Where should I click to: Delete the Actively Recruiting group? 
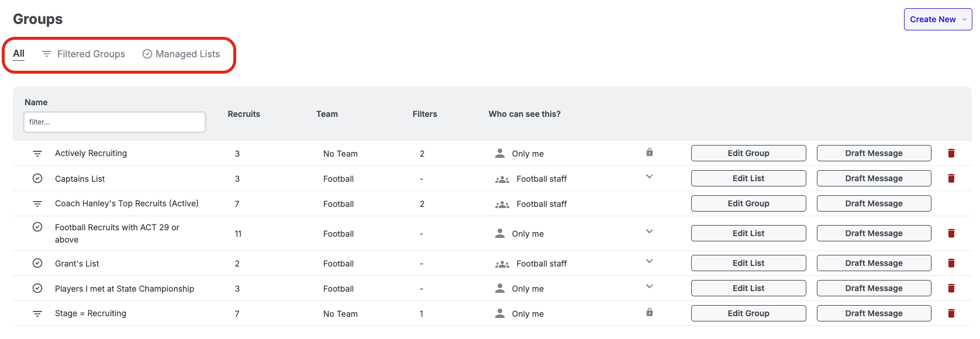(x=951, y=153)
